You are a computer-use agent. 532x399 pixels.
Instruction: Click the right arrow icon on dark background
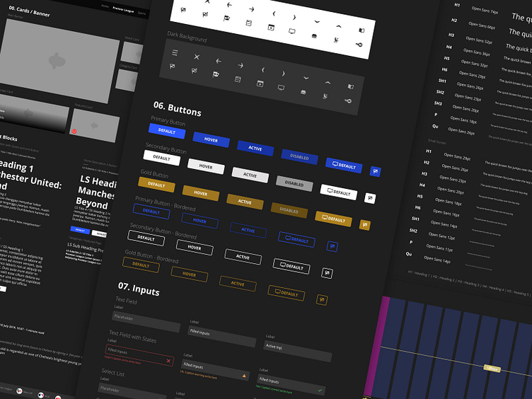(241, 66)
